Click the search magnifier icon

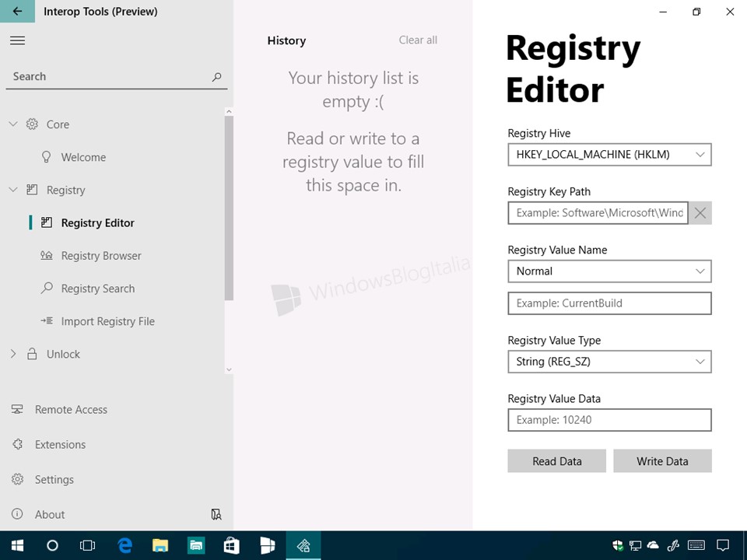217,77
